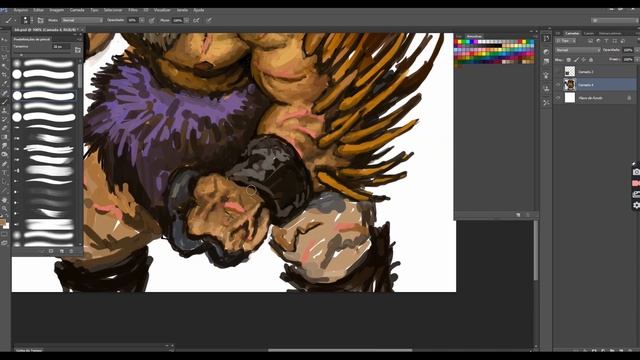Viewport: 640px width, 360px height.
Task: Open brush Mode dropdown in options bar
Action: tap(82, 20)
